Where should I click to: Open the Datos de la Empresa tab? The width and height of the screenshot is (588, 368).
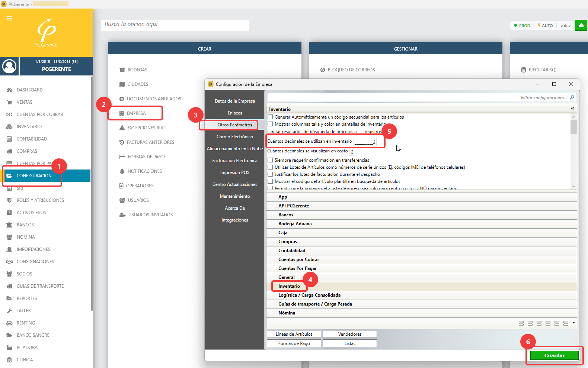point(235,101)
